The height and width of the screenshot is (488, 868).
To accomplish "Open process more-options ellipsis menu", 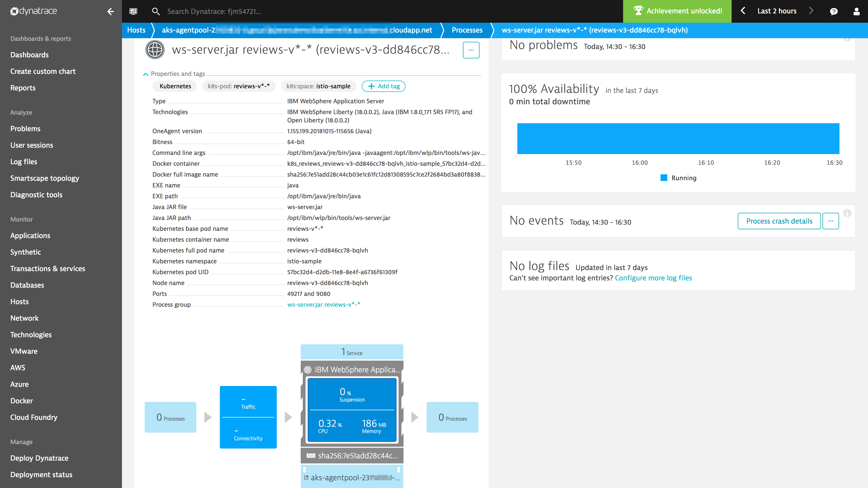I will (x=471, y=50).
